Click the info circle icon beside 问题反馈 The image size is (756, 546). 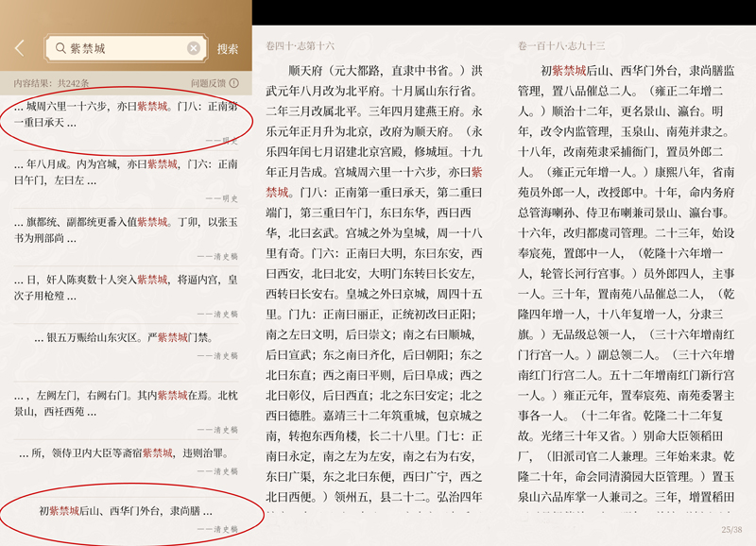point(234,83)
